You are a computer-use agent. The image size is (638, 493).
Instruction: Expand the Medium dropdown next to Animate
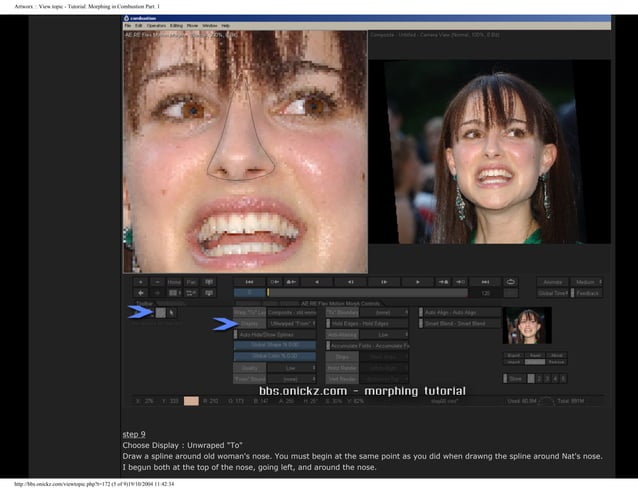[587, 282]
